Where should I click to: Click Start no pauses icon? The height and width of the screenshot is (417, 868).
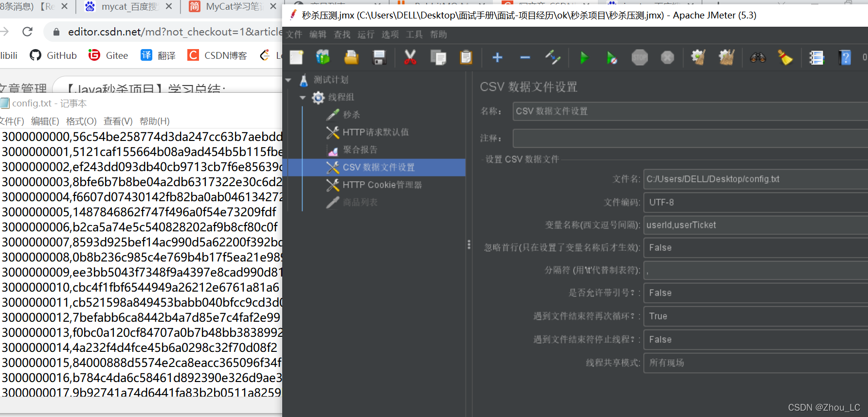[612, 57]
